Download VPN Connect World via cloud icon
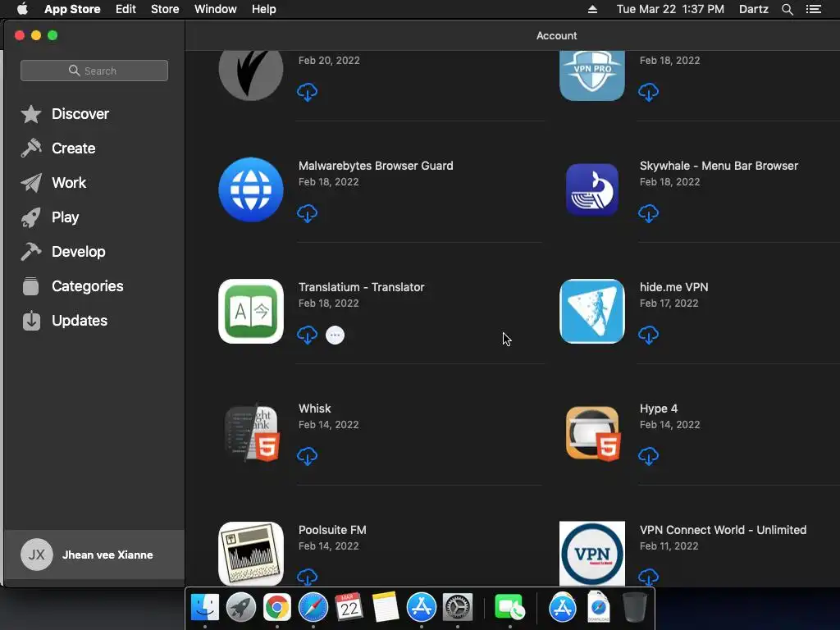The height and width of the screenshot is (630, 840). (x=648, y=577)
